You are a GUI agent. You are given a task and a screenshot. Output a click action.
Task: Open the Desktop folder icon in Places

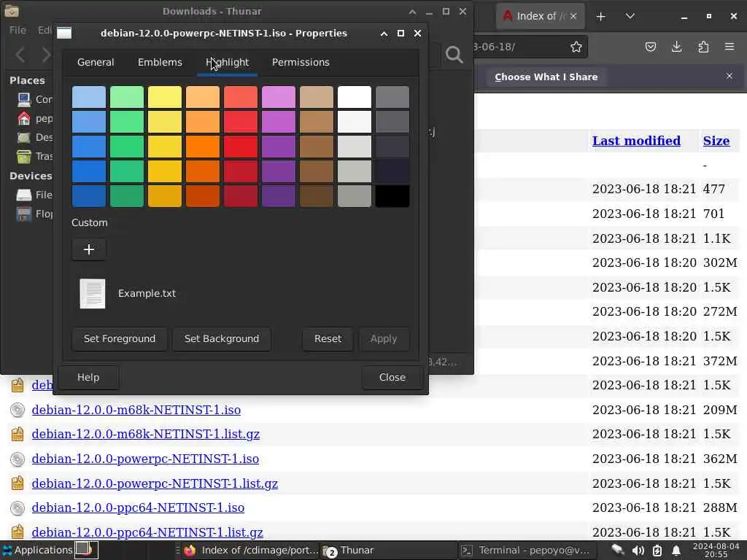[24, 138]
